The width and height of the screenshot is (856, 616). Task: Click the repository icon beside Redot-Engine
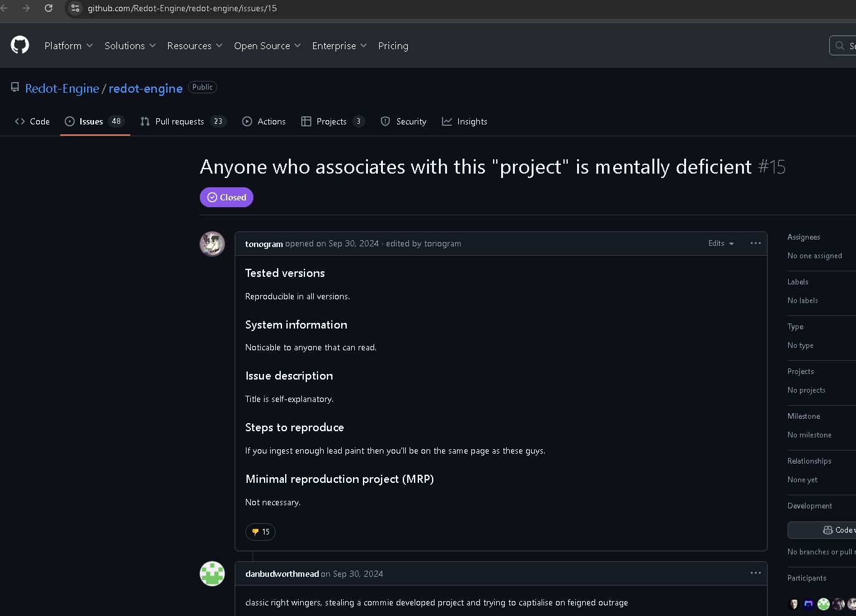(15, 88)
